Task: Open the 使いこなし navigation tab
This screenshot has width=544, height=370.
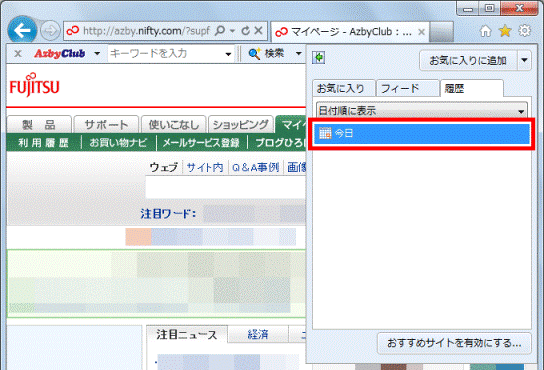Action: (x=174, y=124)
